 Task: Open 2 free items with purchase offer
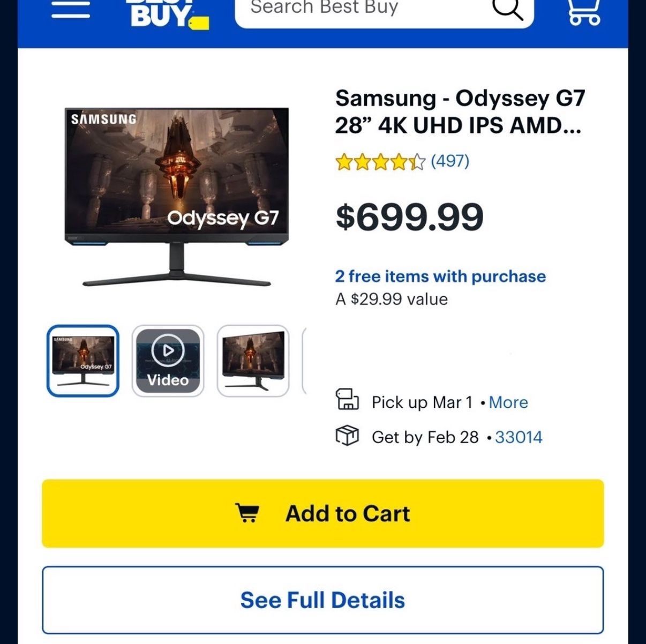[440, 276]
